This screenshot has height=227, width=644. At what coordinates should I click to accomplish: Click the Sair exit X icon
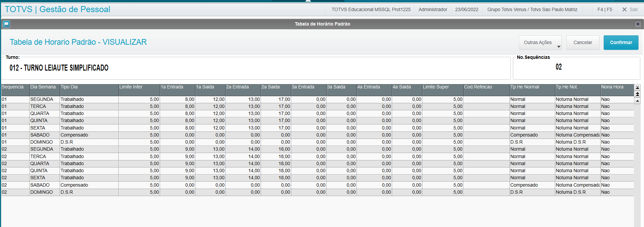(x=624, y=9)
